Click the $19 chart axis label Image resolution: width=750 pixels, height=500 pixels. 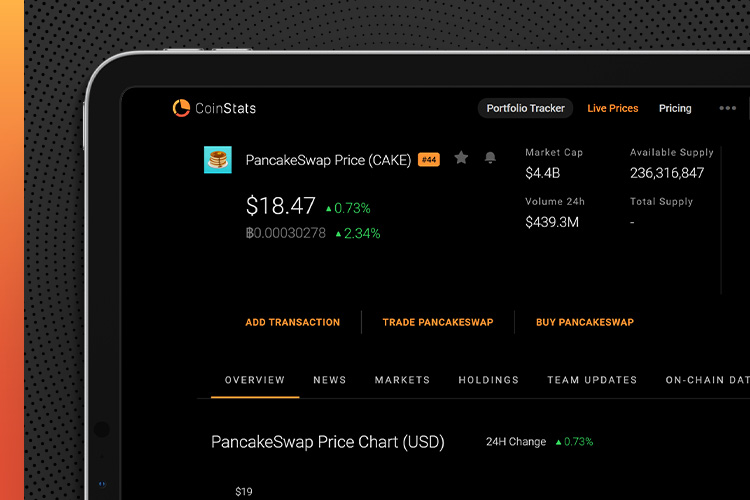click(x=243, y=491)
